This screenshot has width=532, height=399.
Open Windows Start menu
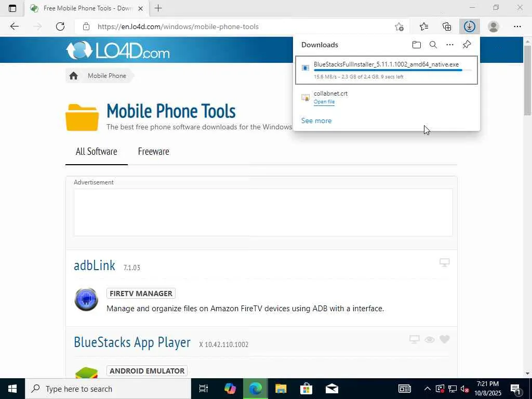(12, 389)
